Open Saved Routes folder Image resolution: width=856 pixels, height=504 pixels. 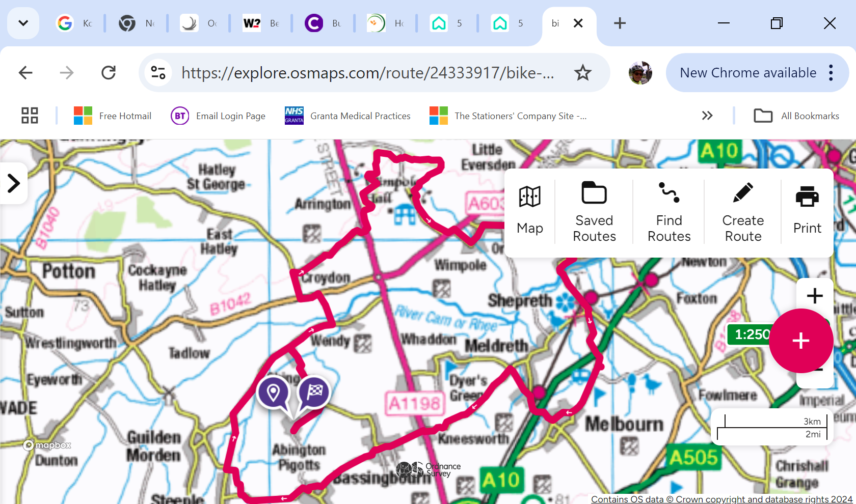coord(594,211)
